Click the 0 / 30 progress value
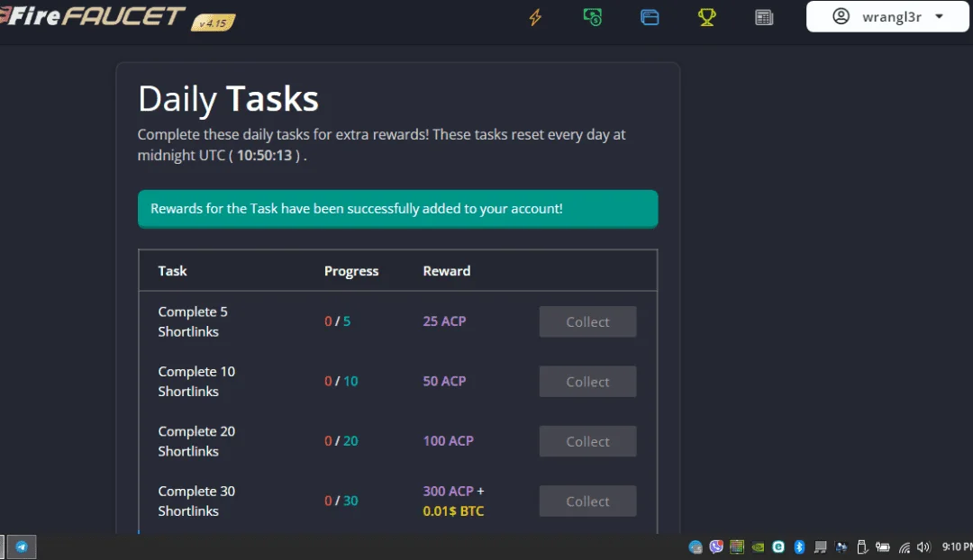 click(341, 501)
